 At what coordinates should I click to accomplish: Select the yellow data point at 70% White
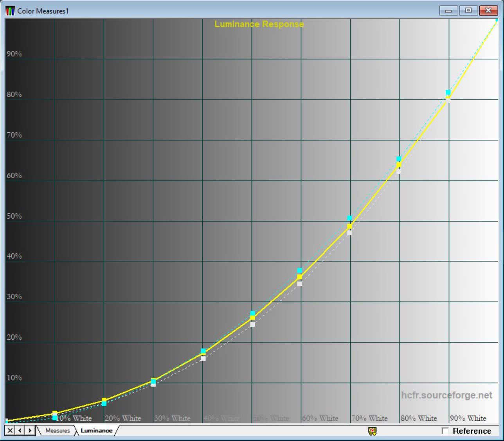click(x=349, y=226)
